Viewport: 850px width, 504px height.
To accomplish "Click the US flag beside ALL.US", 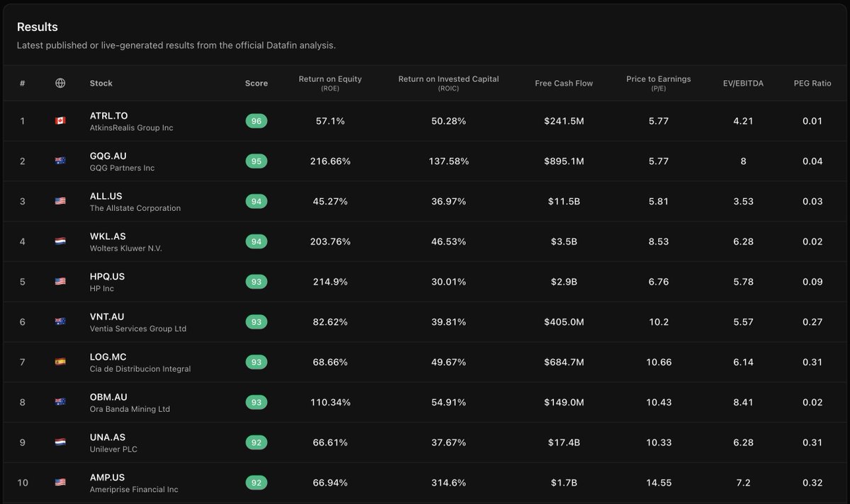I will click(60, 202).
